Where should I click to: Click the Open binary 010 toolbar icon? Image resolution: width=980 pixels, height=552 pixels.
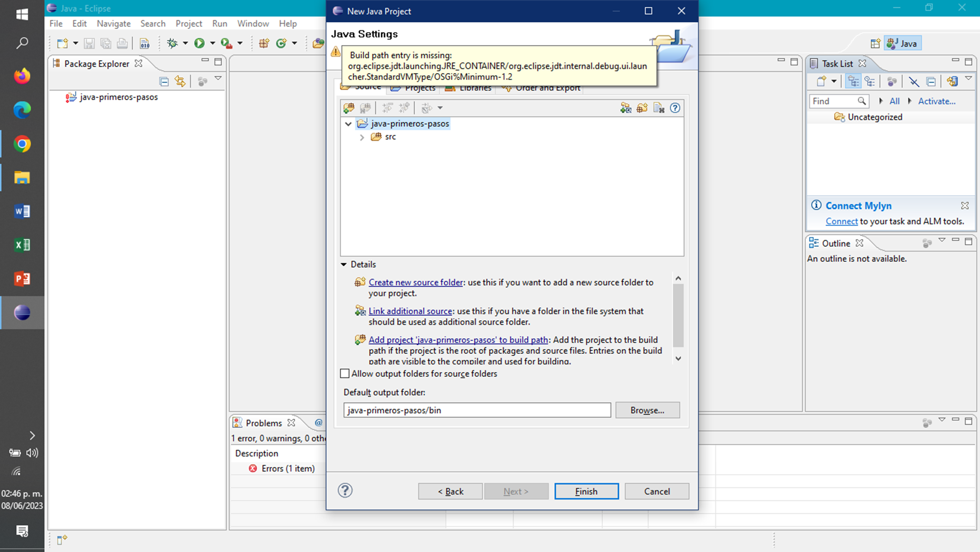click(x=145, y=43)
